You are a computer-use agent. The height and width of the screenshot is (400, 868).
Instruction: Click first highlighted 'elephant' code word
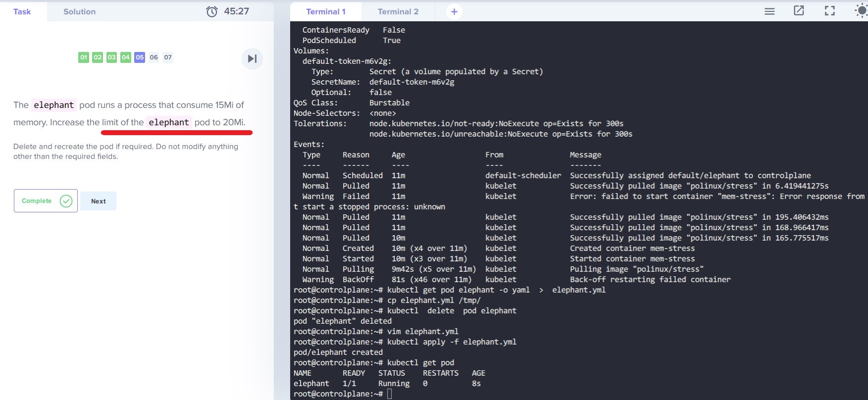click(x=54, y=105)
